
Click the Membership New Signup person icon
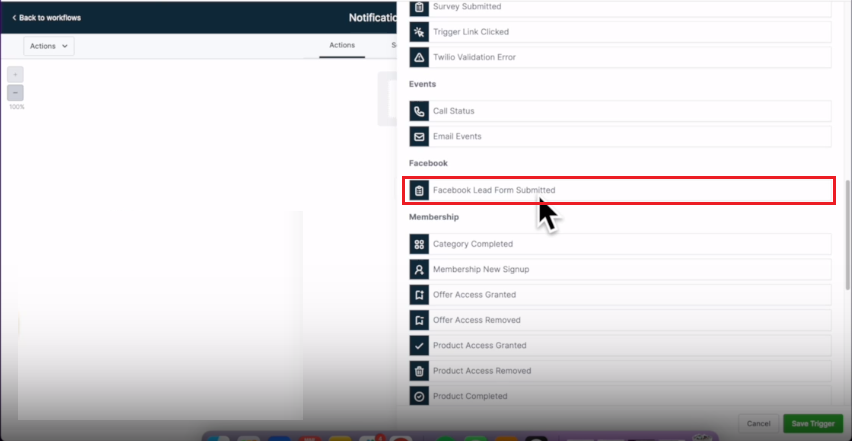[419, 269]
